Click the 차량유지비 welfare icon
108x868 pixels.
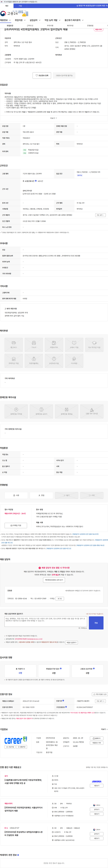pyautogui.click(x=54, y=345)
